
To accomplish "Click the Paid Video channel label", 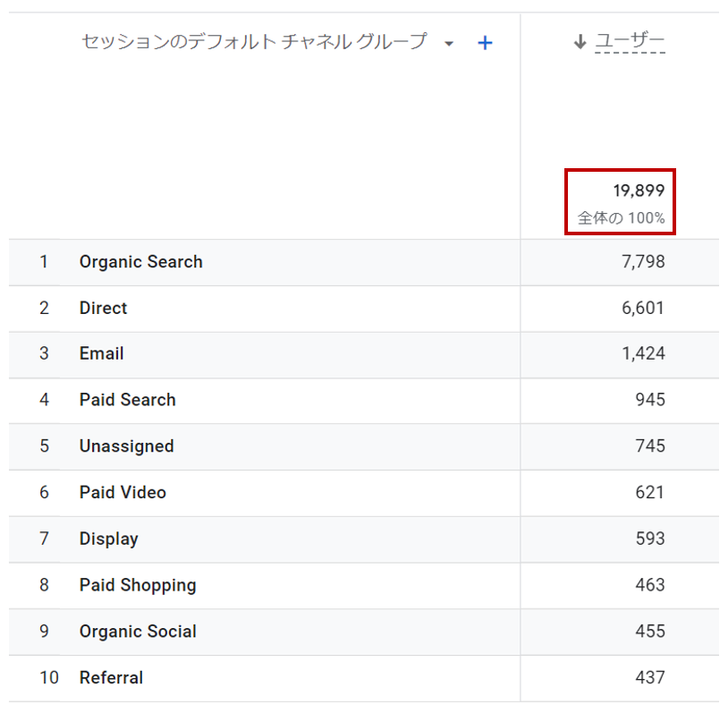I will click(123, 492).
